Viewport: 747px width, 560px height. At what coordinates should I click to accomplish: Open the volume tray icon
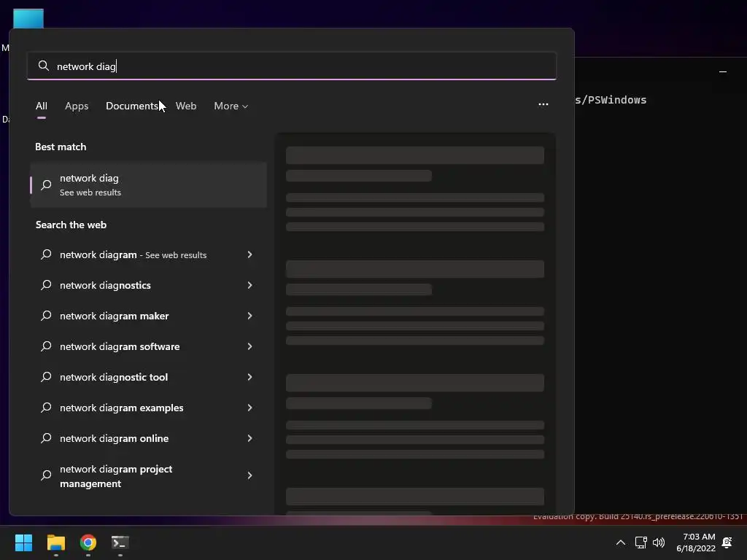[x=659, y=542]
